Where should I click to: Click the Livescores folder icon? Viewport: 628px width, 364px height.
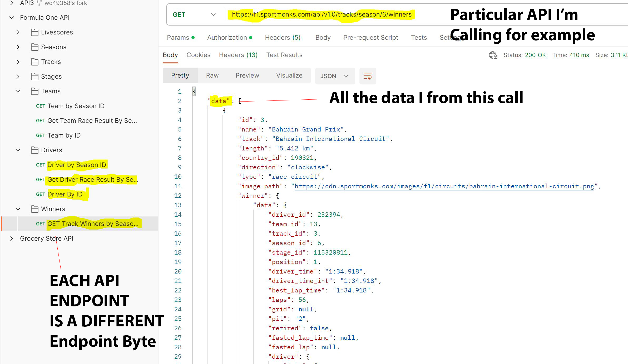coord(34,32)
